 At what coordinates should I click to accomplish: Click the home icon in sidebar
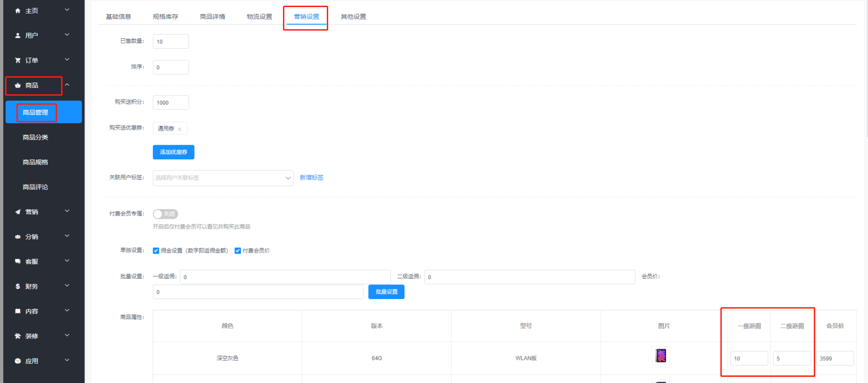[x=17, y=11]
